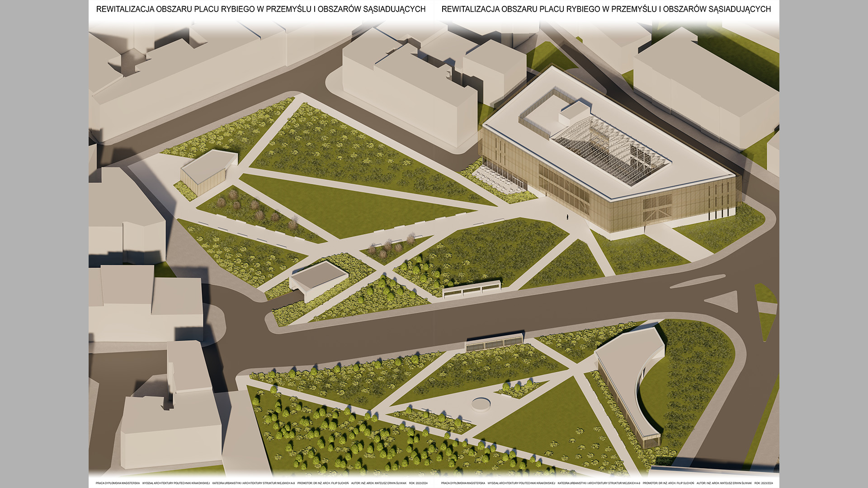The image size is (868, 488).
Task: Click the right panel title text heading
Action: [606, 9]
